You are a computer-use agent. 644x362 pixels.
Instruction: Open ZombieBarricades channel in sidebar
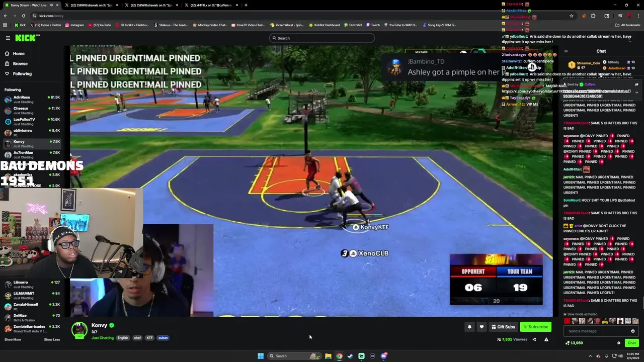point(33,328)
